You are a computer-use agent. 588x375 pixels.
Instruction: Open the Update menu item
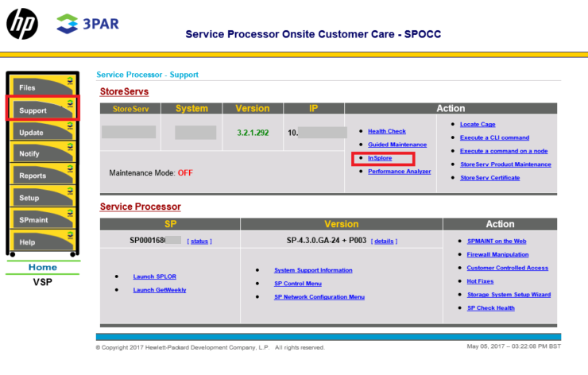(43, 130)
